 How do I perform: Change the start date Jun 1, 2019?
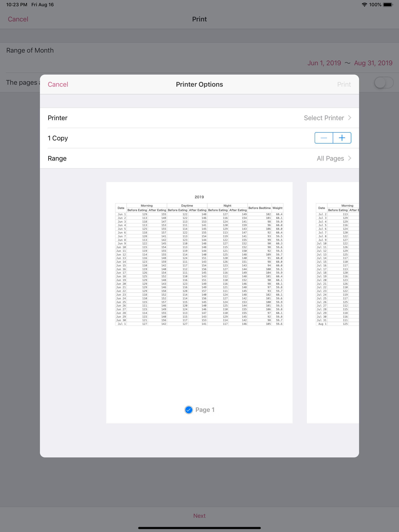324,63
